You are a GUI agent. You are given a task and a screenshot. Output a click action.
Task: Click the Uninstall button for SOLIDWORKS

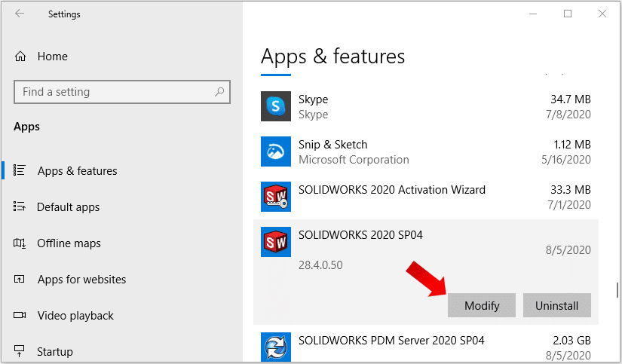click(557, 305)
